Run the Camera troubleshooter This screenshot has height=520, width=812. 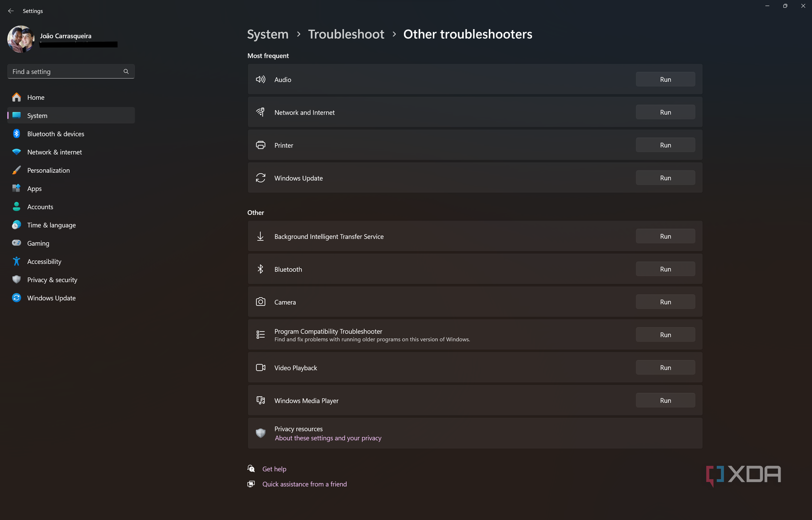pyautogui.click(x=665, y=302)
